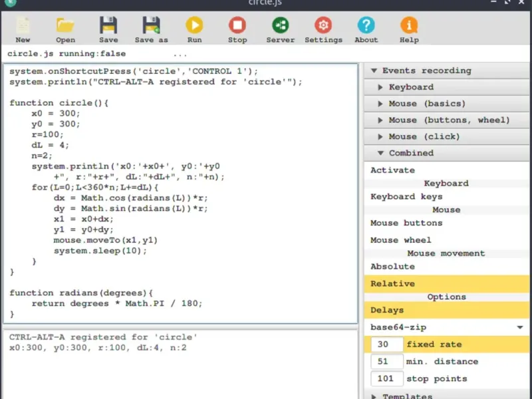532x399 pixels.
Task: Click the New file icon
Action: pos(23,25)
